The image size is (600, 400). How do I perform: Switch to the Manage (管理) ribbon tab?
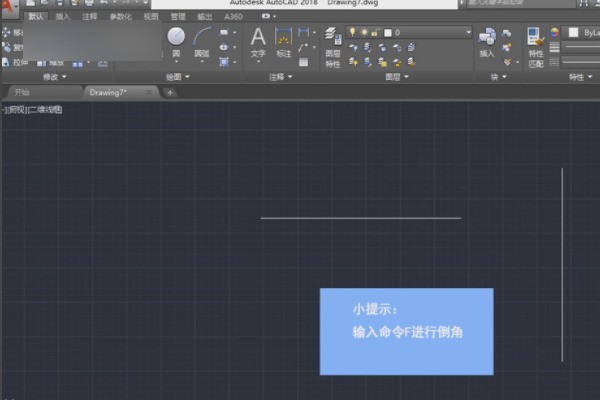click(178, 16)
